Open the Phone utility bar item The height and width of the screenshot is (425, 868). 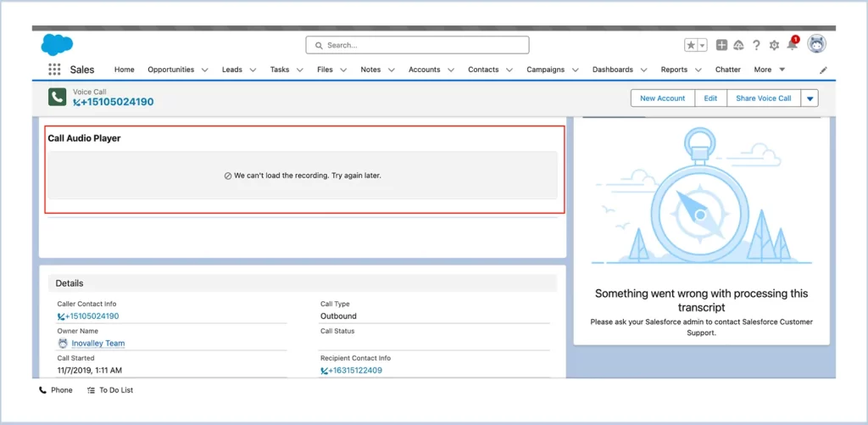coord(56,390)
